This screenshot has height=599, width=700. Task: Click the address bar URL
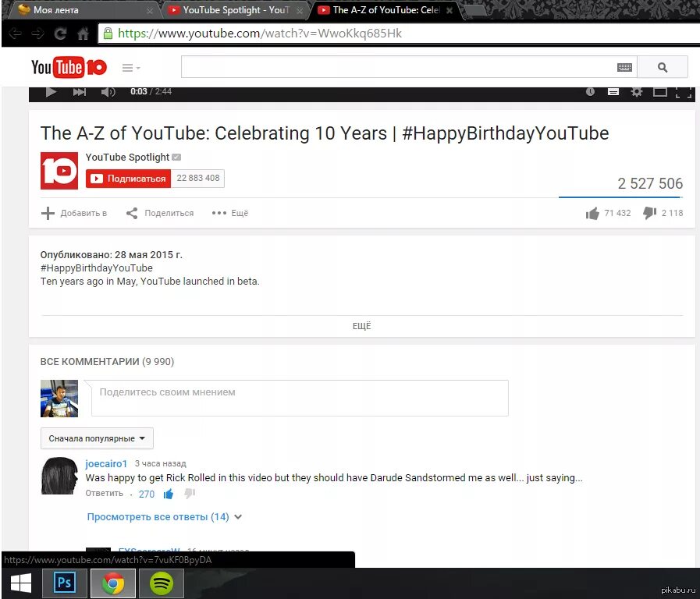click(x=260, y=34)
